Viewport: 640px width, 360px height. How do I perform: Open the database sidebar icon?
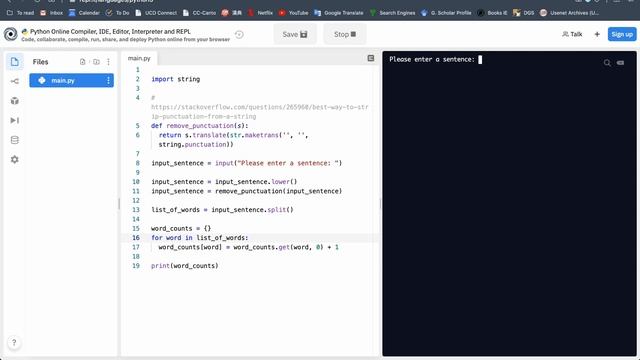point(15,140)
